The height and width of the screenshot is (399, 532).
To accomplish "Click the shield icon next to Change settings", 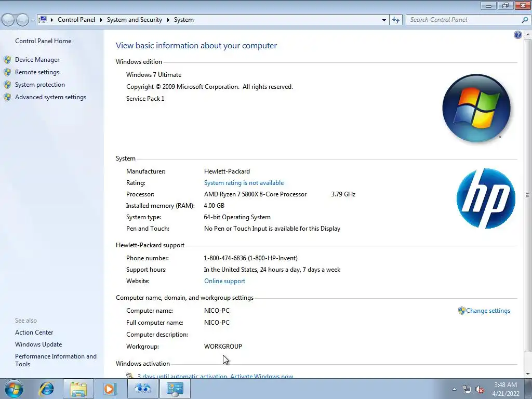I will (461, 311).
